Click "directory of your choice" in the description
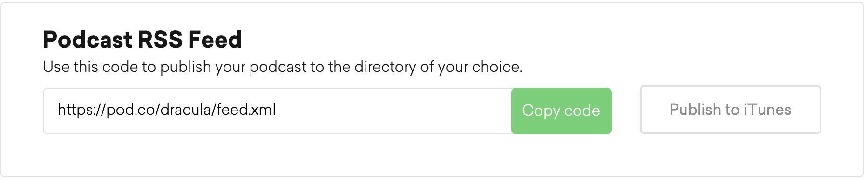Viewport: 868px width, 181px height. (x=438, y=67)
